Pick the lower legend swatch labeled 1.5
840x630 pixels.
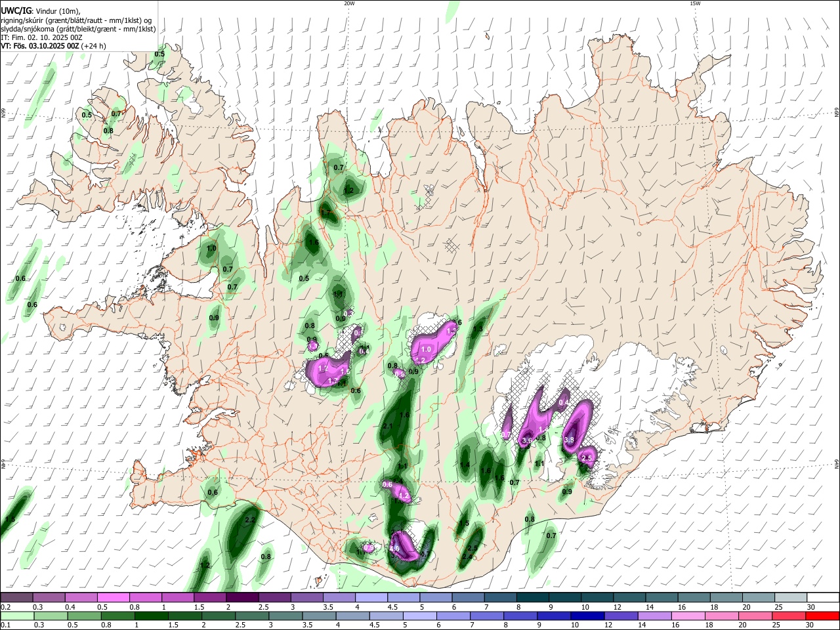(186, 616)
